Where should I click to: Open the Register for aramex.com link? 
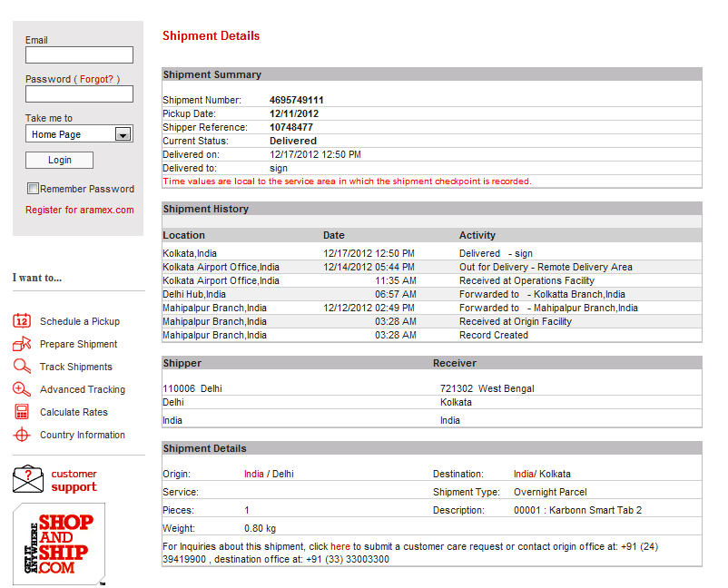click(x=79, y=210)
